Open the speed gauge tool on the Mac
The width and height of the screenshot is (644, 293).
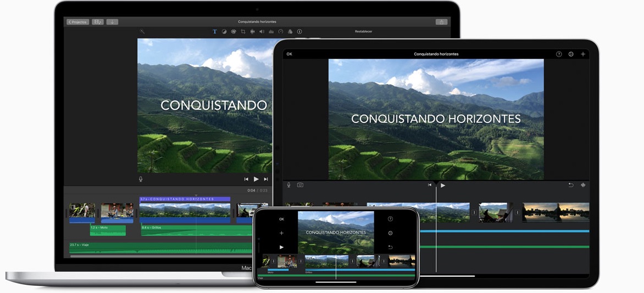281,32
